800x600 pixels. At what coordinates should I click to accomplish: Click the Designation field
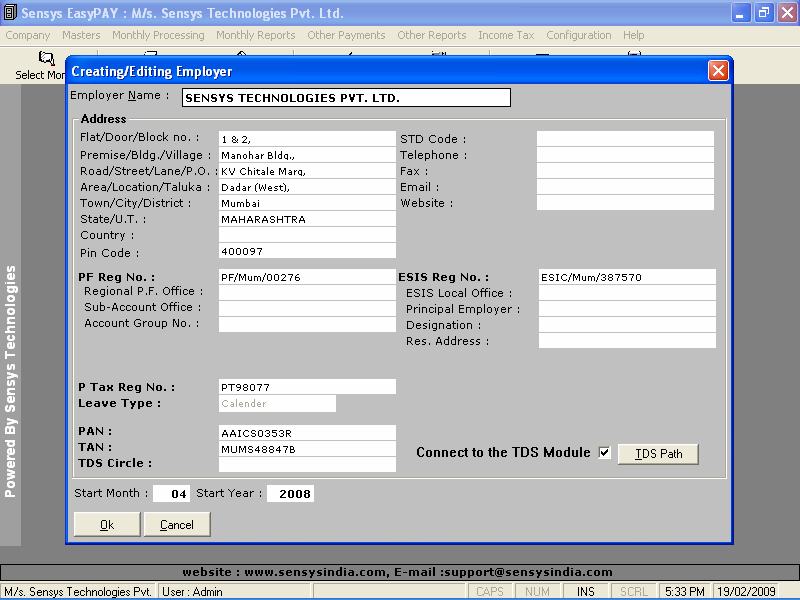pyautogui.click(x=627, y=324)
